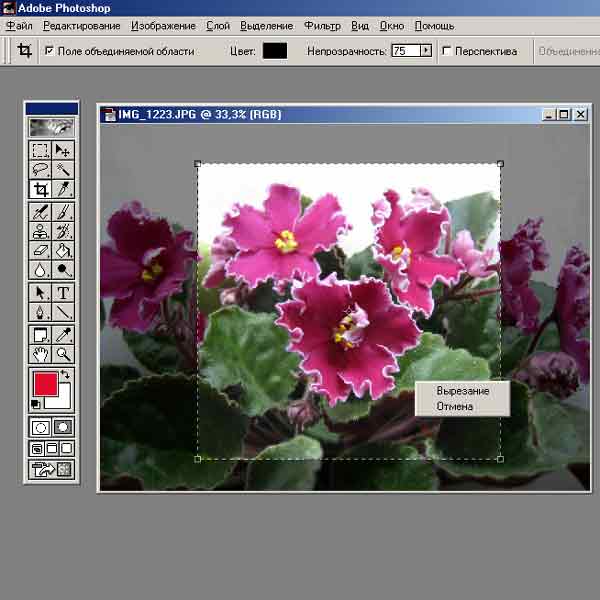Toggle Поле объединяемой области checkbox
The width and height of the screenshot is (600, 600).
click(49, 51)
